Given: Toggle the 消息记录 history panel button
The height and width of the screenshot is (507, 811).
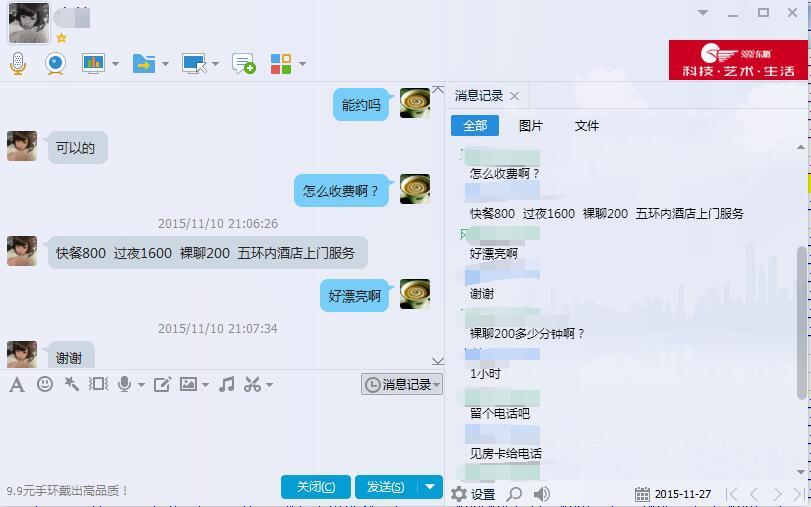Looking at the screenshot, I should [402, 384].
